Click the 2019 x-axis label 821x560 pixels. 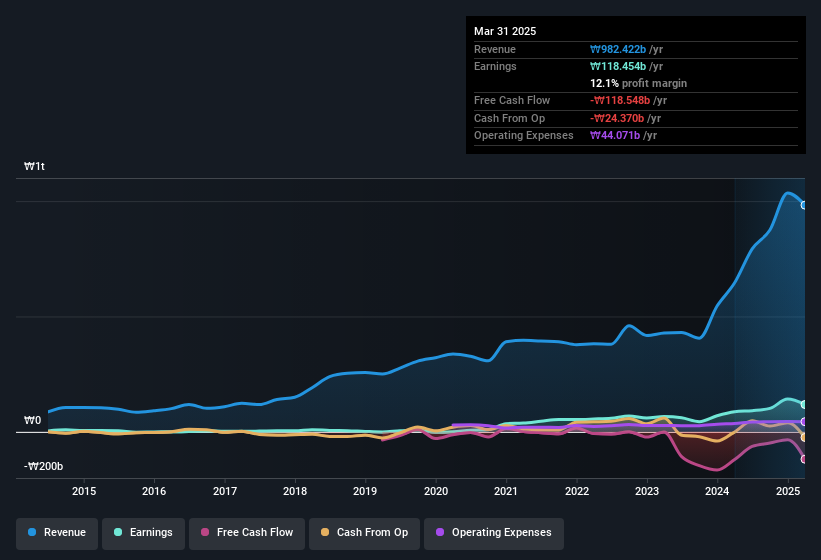point(365,491)
